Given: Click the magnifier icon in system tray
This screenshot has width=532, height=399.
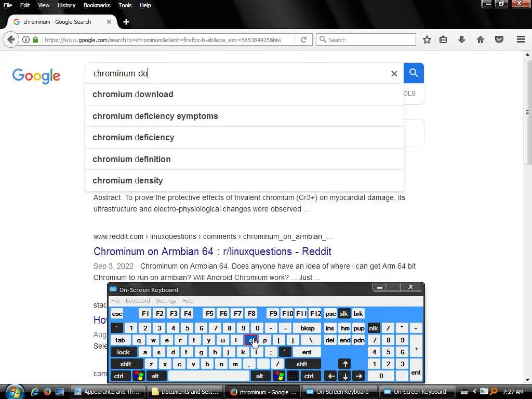Looking at the screenshot, I should 494,392.
